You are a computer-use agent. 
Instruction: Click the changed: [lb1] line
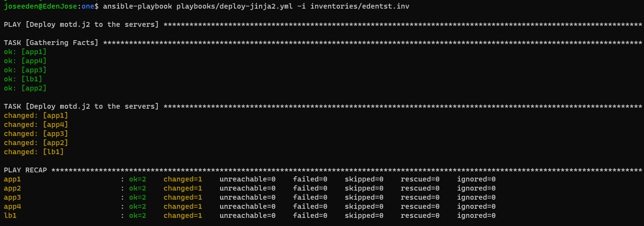click(34, 152)
